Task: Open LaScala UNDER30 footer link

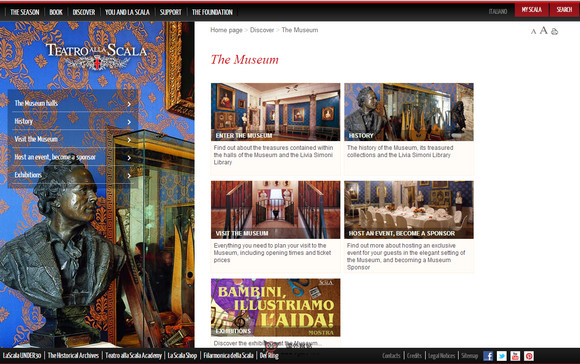Action: point(22,355)
